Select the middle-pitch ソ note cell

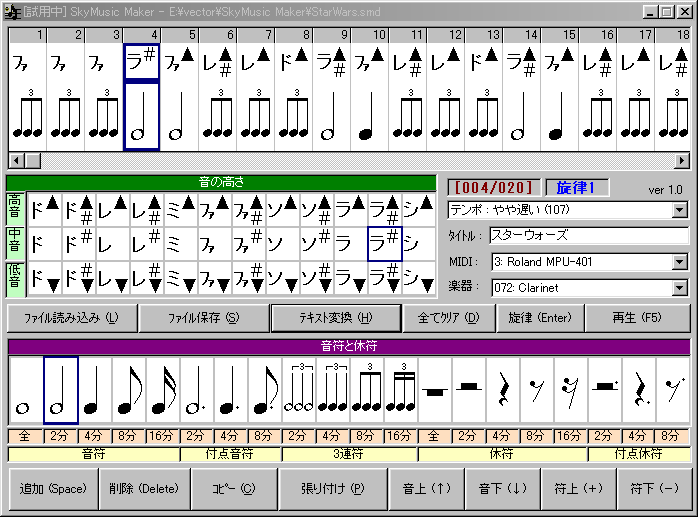(283, 243)
